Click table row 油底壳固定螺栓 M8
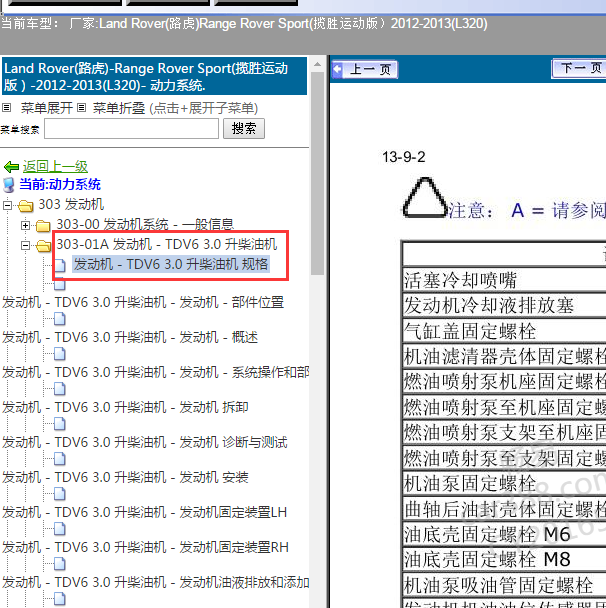Viewport: 606px width, 608px height. point(504,560)
